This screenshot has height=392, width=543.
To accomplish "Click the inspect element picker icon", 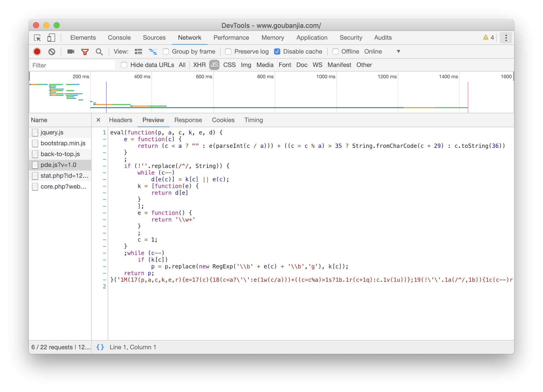I will [x=37, y=38].
